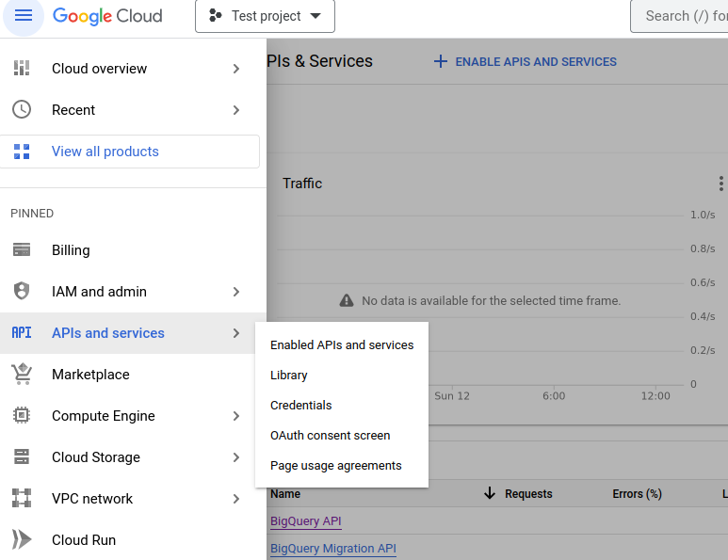Focus the Search input field
Image resolution: width=728 pixels, height=560 pixels.
(679, 16)
